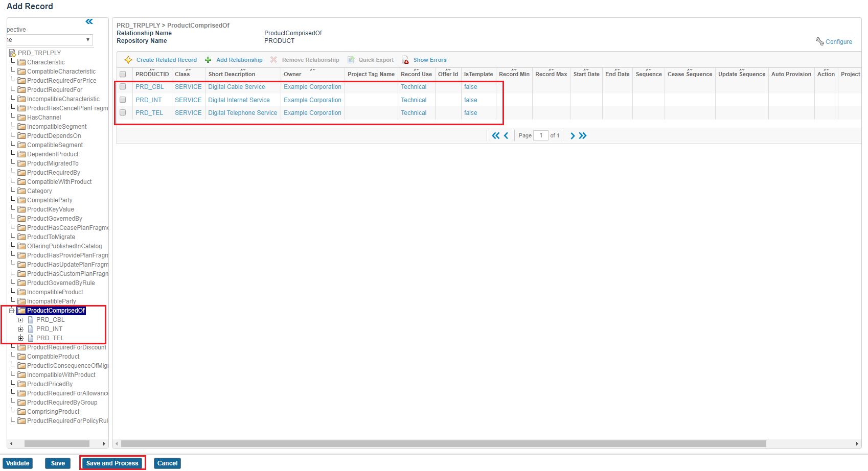
Task: Click the left tree horizontal scrollbar thumb
Action: click(57, 443)
